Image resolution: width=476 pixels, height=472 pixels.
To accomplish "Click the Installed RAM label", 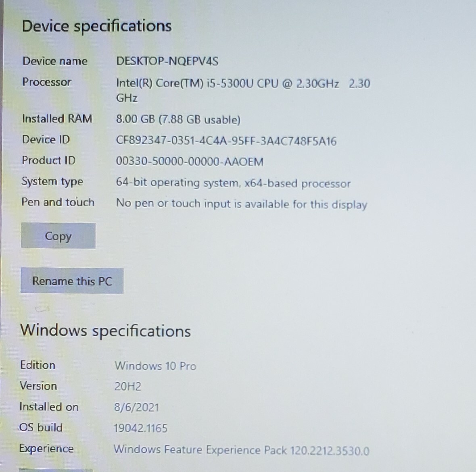I will [57, 119].
